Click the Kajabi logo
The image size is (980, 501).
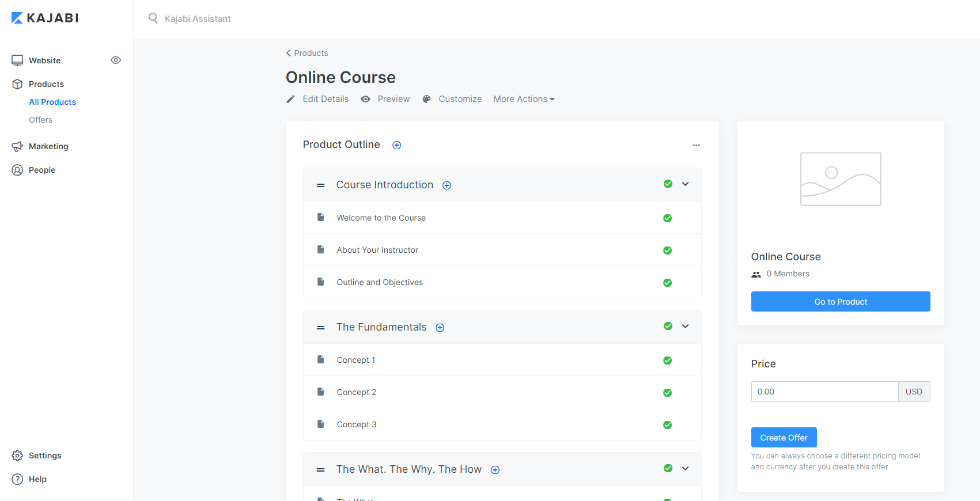coord(45,18)
